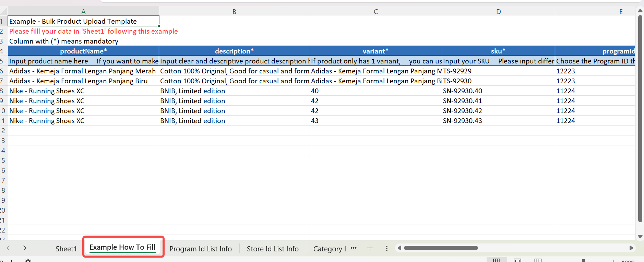The image size is (644, 262).
Task: Select the SKU cell SN-92930.42
Action: click(498, 111)
